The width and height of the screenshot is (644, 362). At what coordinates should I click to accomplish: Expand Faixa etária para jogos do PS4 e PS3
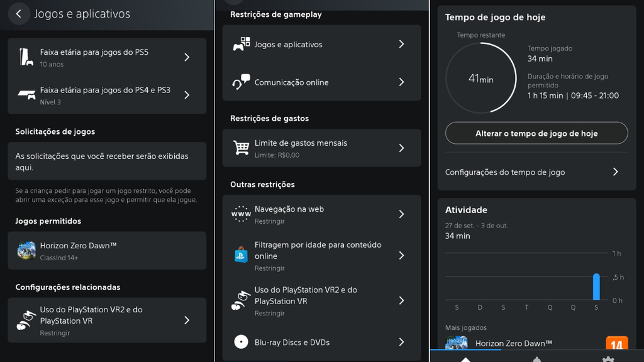coord(187,95)
